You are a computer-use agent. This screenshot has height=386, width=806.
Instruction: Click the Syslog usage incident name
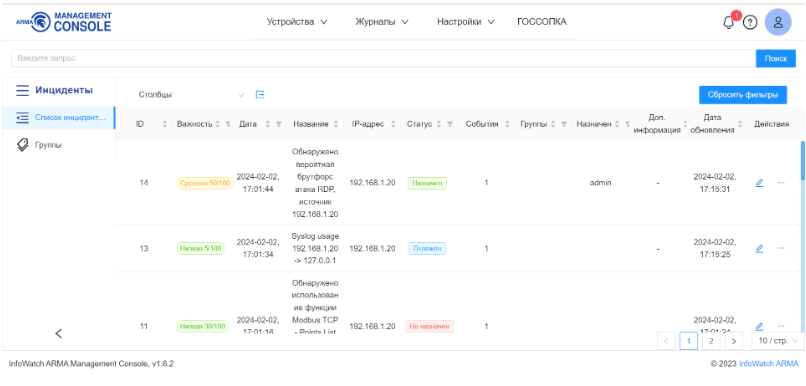pyautogui.click(x=315, y=248)
